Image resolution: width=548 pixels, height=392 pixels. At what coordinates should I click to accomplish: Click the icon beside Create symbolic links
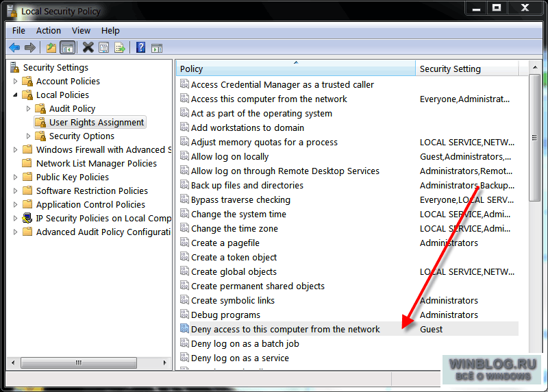tap(184, 299)
